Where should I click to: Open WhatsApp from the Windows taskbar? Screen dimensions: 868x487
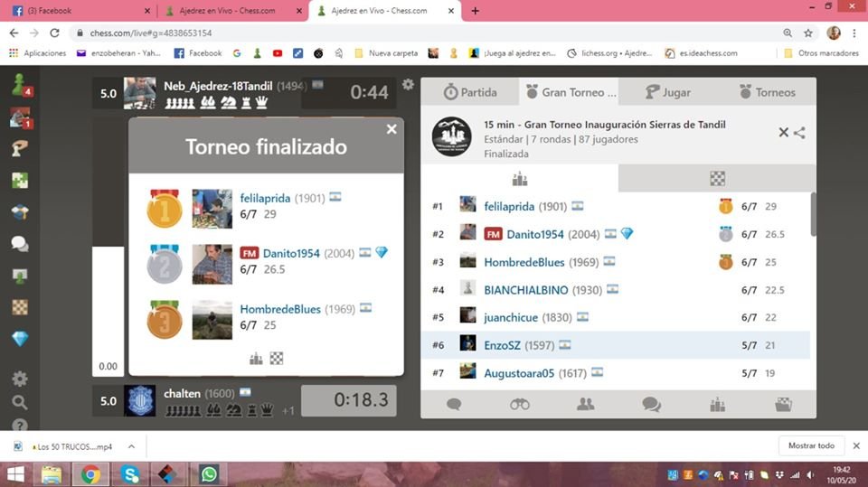pyautogui.click(x=209, y=473)
